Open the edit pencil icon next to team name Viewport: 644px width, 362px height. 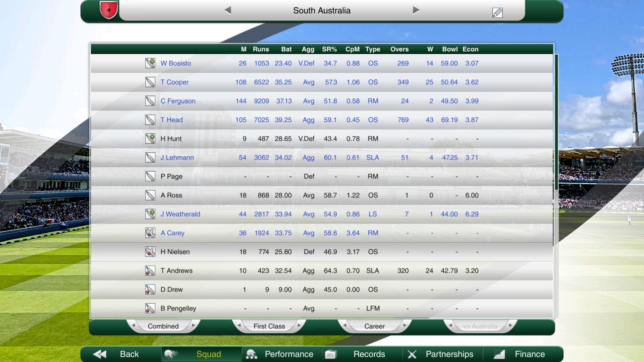(x=497, y=13)
